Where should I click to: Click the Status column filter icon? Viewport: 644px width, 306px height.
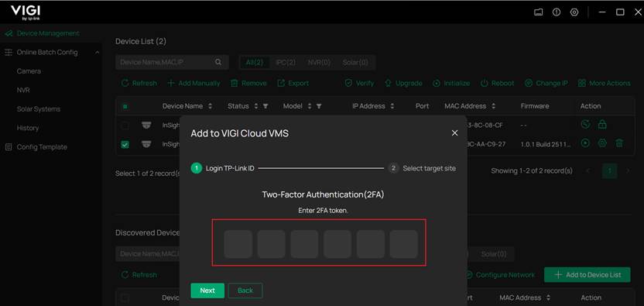[265, 106]
